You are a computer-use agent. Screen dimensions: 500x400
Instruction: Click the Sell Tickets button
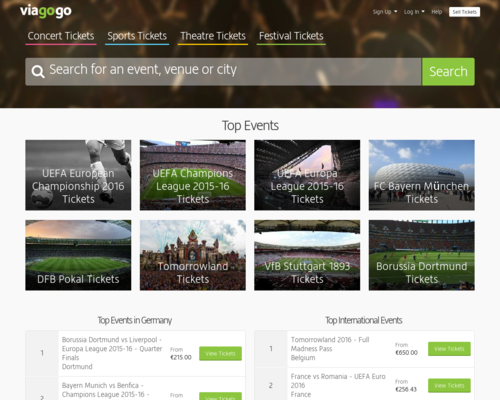tap(464, 12)
